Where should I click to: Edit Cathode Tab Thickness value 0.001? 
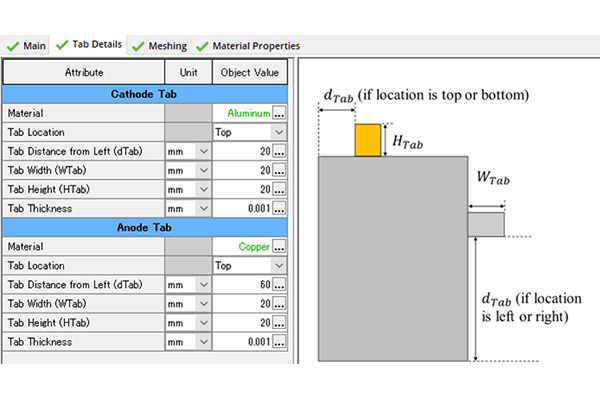coord(243,208)
